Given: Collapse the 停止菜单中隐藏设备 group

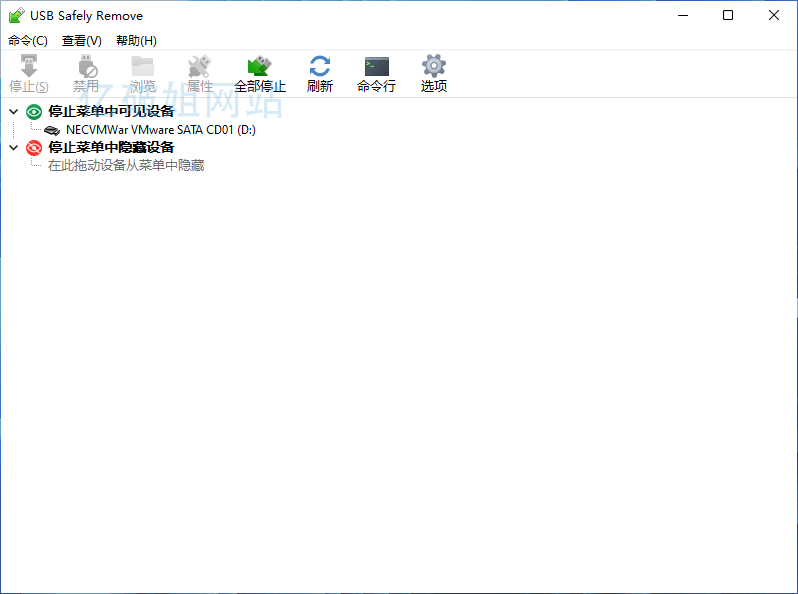Looking at the screenshot, I should (14, 148).
